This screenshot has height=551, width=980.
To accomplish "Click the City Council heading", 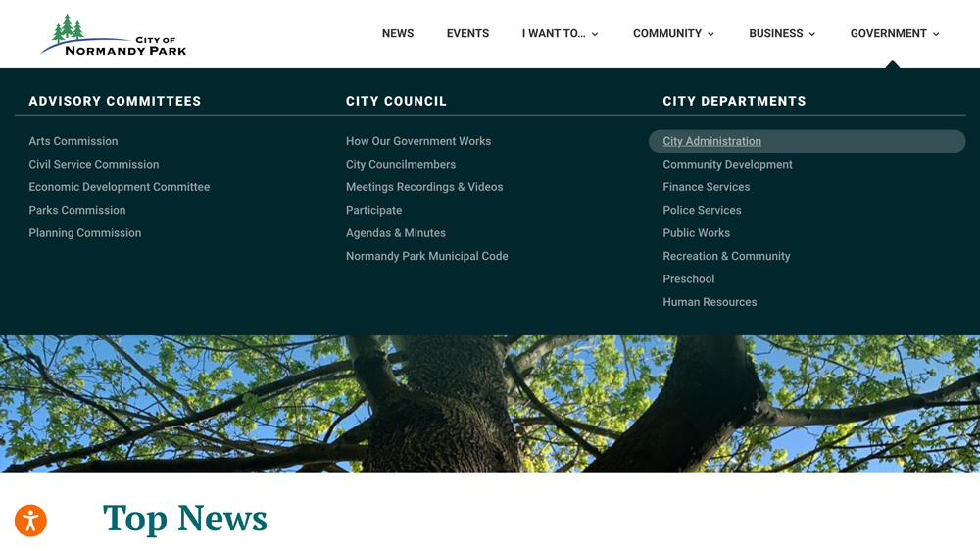I will pos(396,101).
